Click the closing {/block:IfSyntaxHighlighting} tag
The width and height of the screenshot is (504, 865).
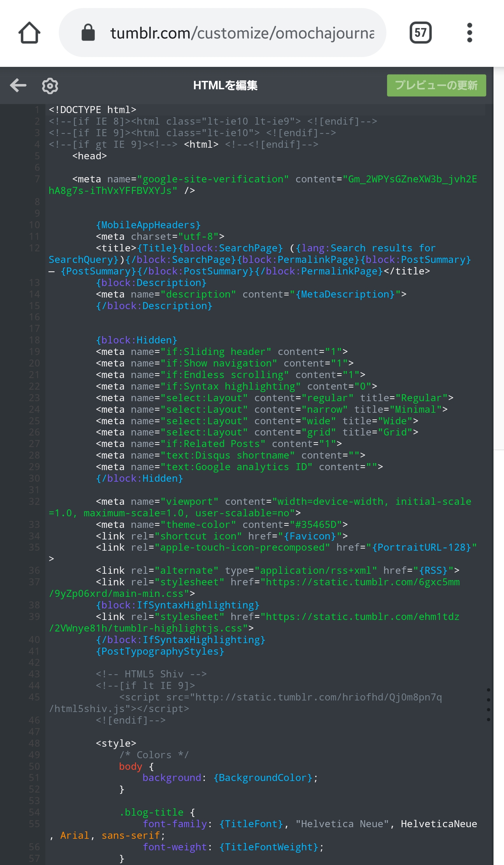(x=181, y=640)
